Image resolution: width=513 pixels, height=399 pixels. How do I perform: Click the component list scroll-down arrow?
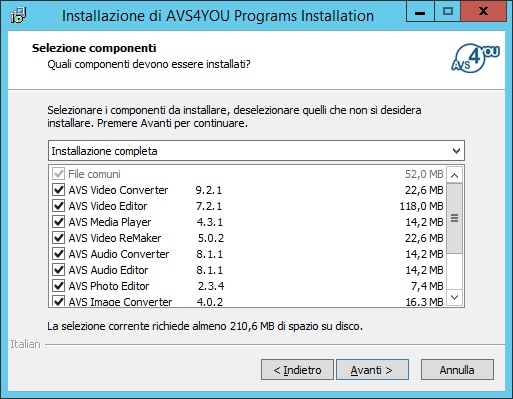click(455, 297)
